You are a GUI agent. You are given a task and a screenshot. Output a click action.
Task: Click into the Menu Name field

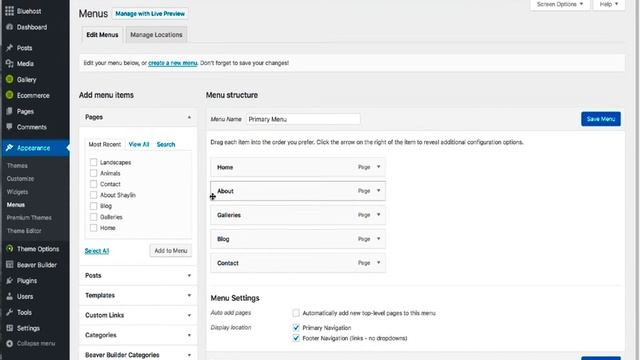[303, 119]
